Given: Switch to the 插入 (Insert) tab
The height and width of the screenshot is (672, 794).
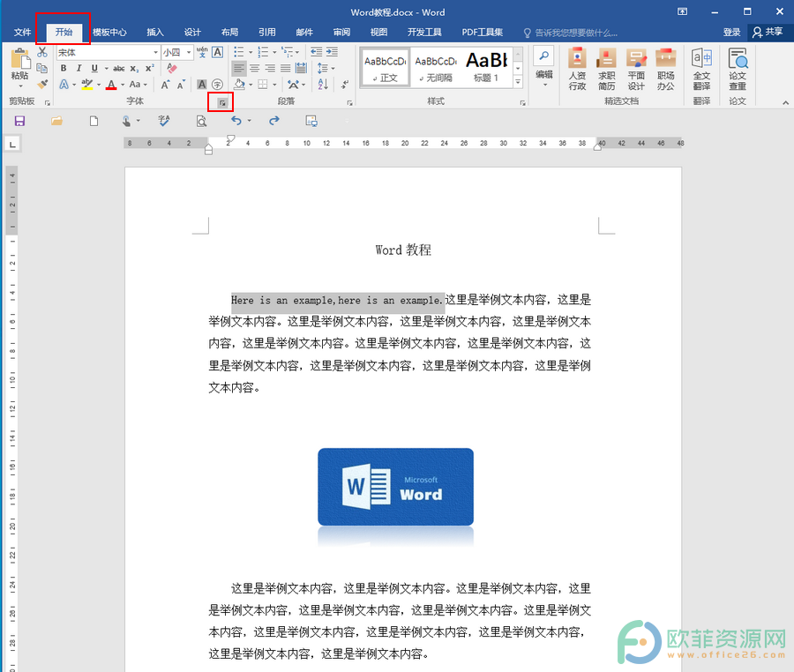Looking at the screenshot, I should click(155, 33).
